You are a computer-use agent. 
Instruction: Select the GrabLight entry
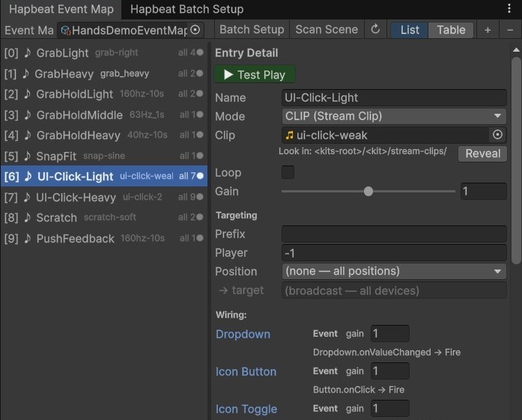click(104, 52)
